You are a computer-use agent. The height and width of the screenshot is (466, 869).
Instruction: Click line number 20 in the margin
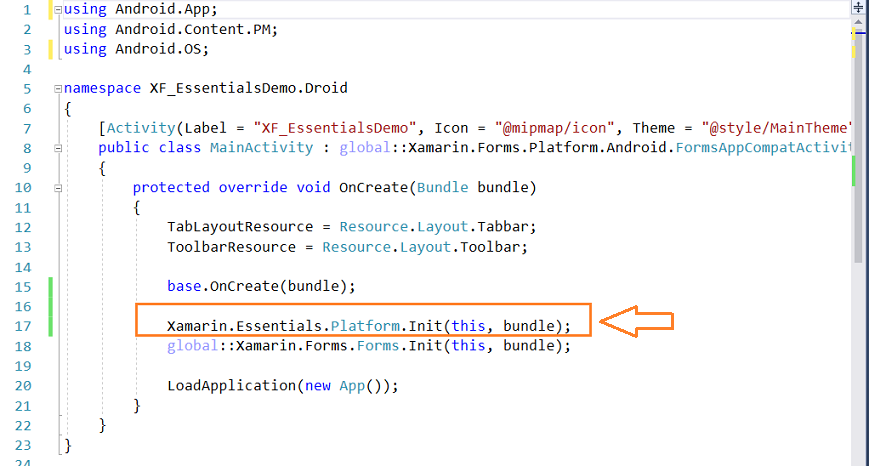point(23,386)
